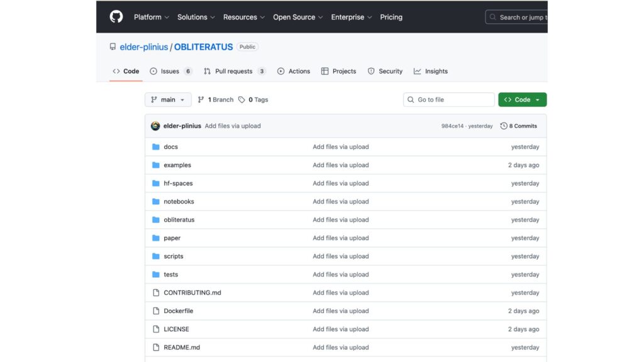644x362 pixels.
Task: Click the Projects grid icon
Action: point(324,71)
